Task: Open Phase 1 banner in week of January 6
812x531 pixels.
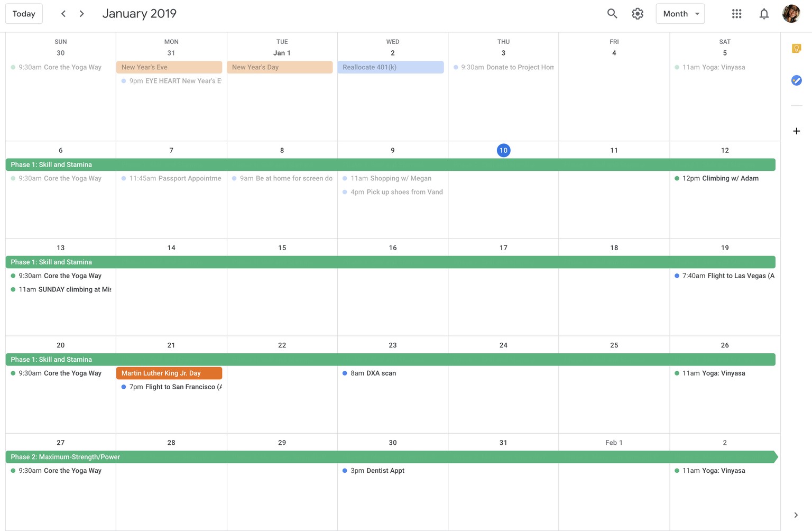Action: click(x=391, y=164)
